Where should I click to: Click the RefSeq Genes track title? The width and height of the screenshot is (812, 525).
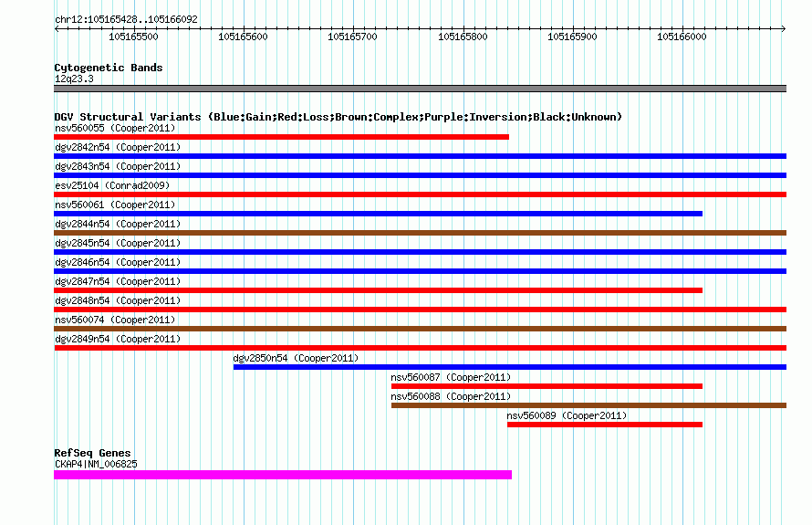[x=92, y=453]
